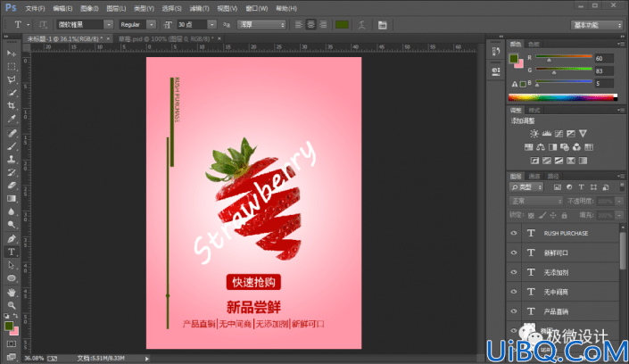
Task: Click the warp text icon
Action: (x=362, y=25)
